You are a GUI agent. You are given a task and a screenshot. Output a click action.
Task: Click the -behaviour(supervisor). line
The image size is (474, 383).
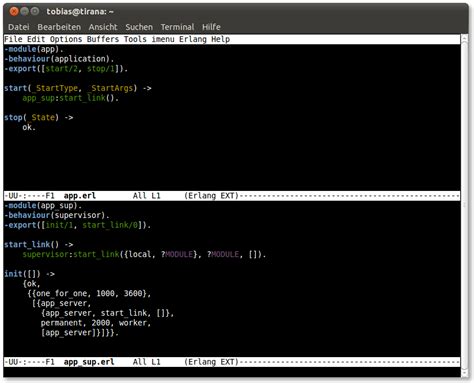tap(57, 215)
